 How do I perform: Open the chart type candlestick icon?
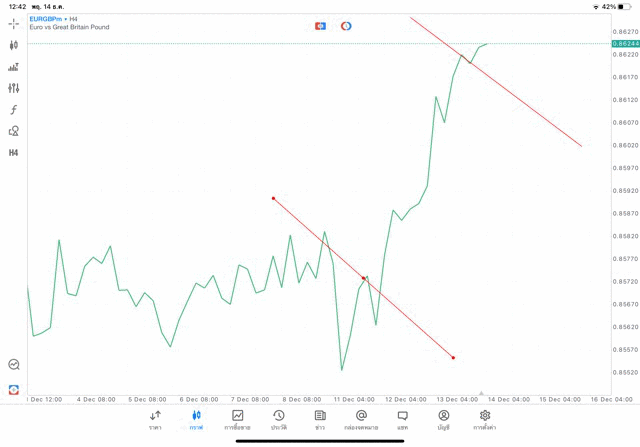[x=14, y=45]
